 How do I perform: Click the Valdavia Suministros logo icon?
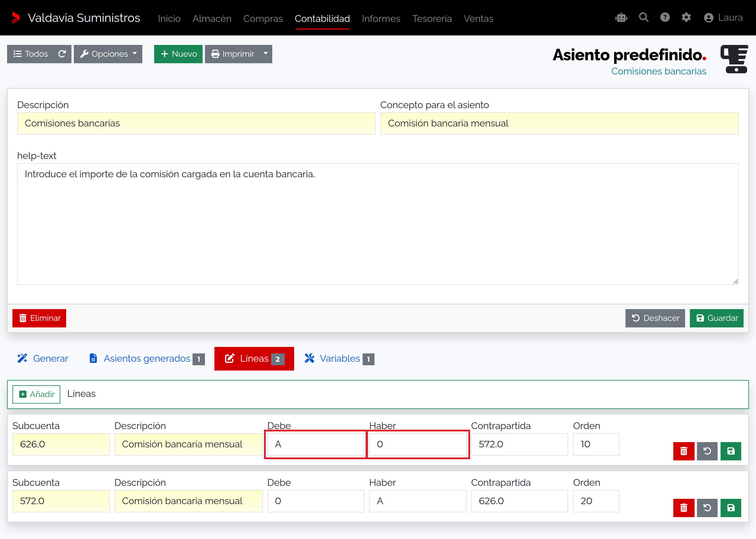tap(16, 18)
